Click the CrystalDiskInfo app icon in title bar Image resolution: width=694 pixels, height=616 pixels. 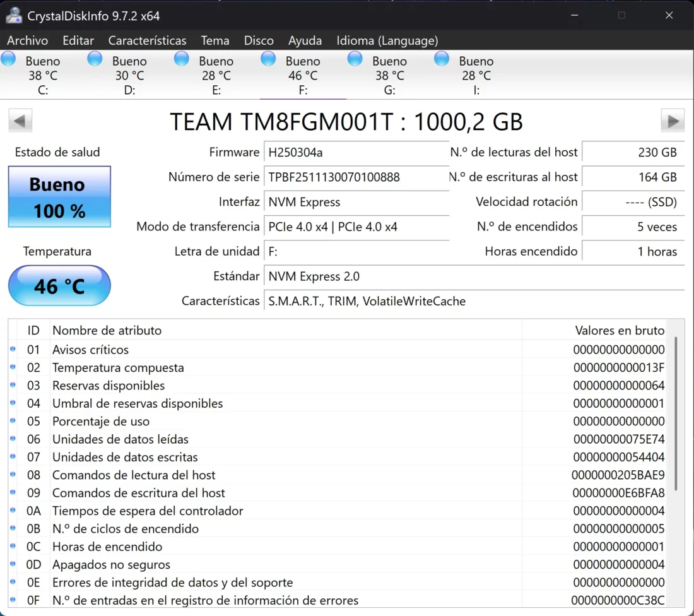click(x=14, y=16)
